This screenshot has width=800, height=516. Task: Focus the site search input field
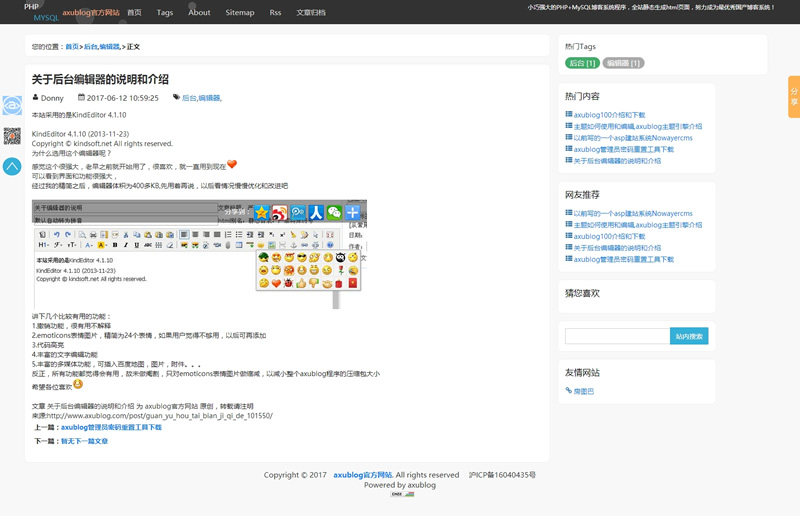pos(617,336)
